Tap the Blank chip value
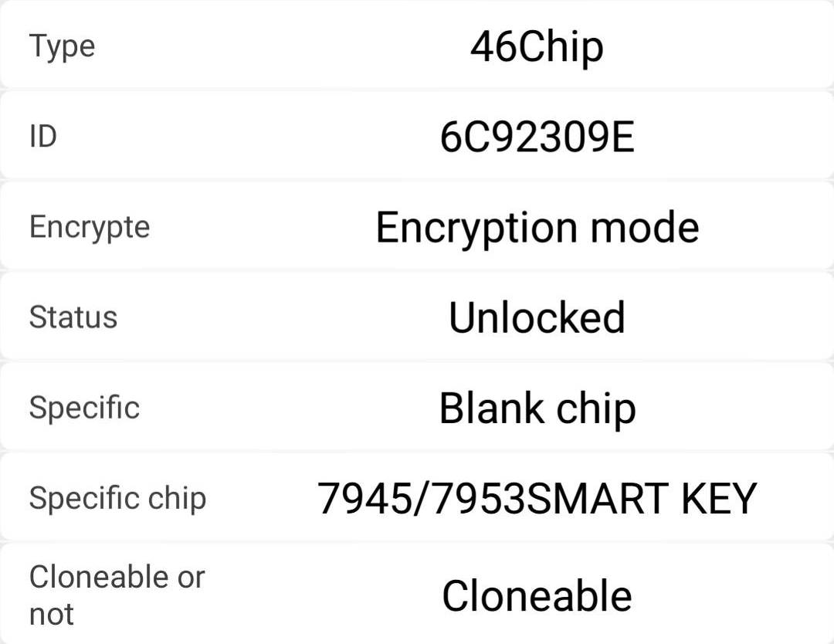The image size is (834, 644). click(537, 409)
